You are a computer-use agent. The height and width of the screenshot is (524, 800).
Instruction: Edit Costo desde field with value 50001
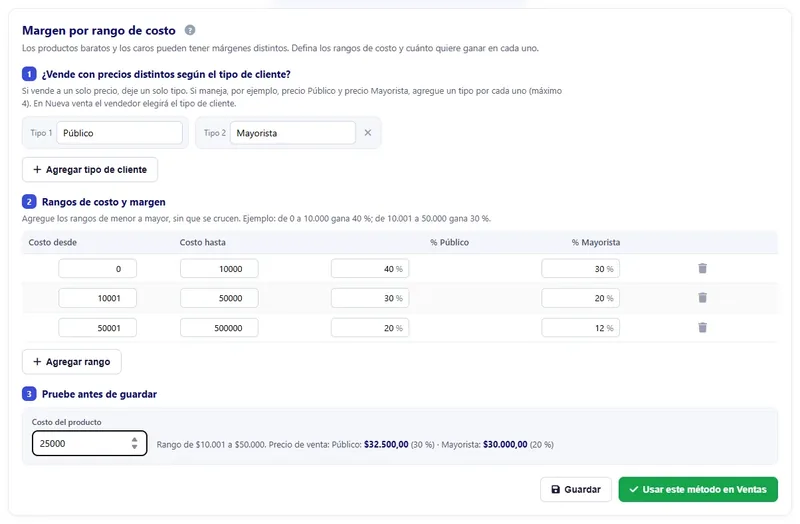[97, 328]
